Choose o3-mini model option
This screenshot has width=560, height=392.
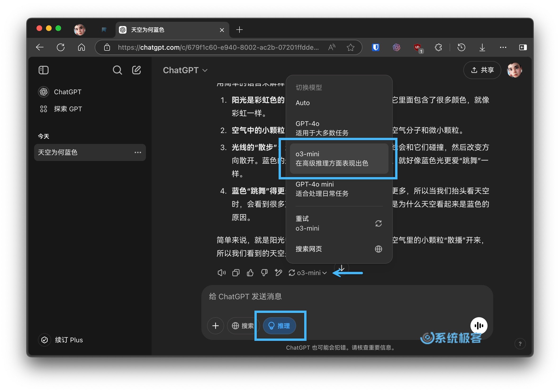pyautogui.click(x=339, y=158)
